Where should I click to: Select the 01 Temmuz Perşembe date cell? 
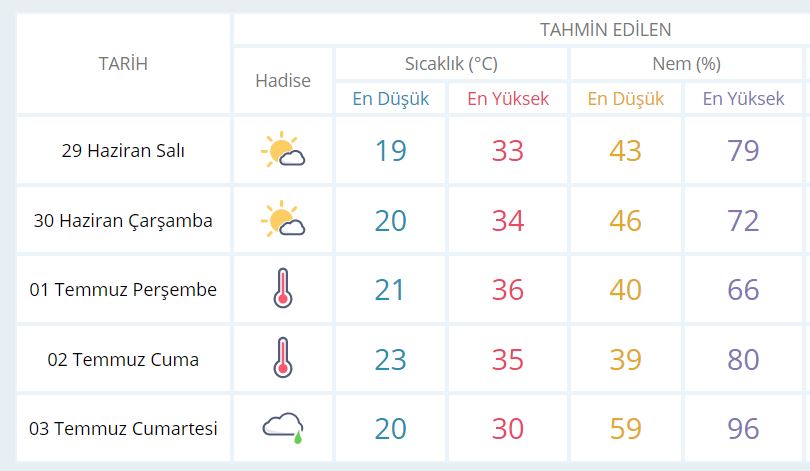pos(123,289)
